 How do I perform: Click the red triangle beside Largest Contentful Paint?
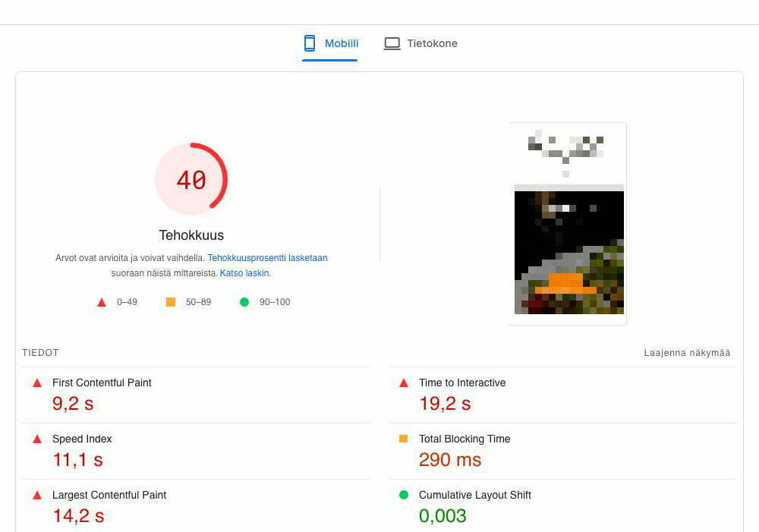coord(37,496)
